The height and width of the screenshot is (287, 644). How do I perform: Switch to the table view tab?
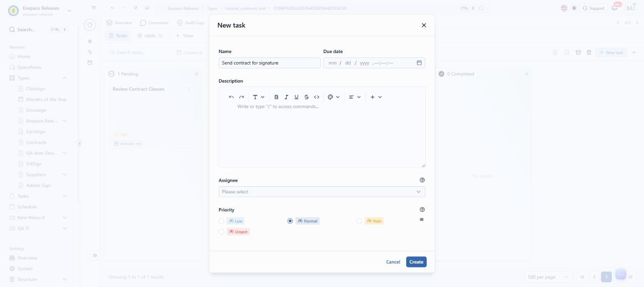(x=150, y=36)
